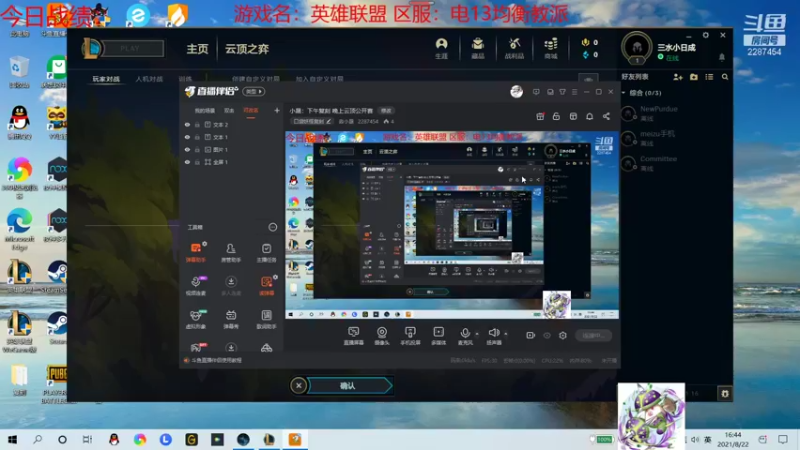This screenshot has width=800, height=450.
Task: Click the category tag with edit pencil
Action: click(x=311, y=121)
